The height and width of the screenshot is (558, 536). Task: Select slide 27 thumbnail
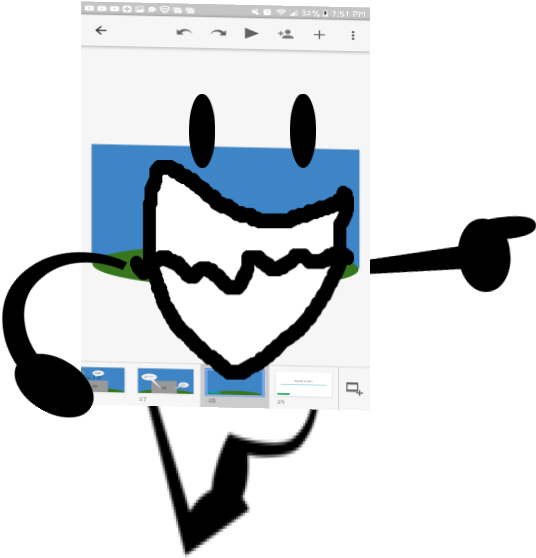click(x=165, y=381)
